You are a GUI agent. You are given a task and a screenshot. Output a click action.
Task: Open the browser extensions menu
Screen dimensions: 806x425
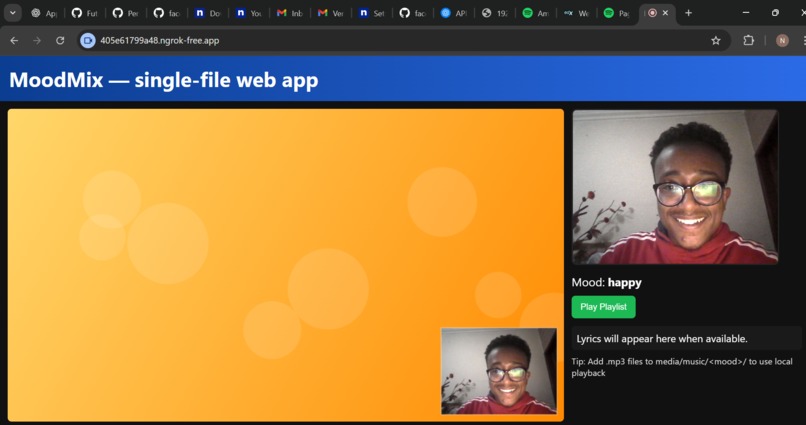coord(748,41)
